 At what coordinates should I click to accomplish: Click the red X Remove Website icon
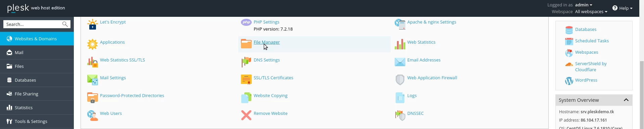click(x=246, y=116)
